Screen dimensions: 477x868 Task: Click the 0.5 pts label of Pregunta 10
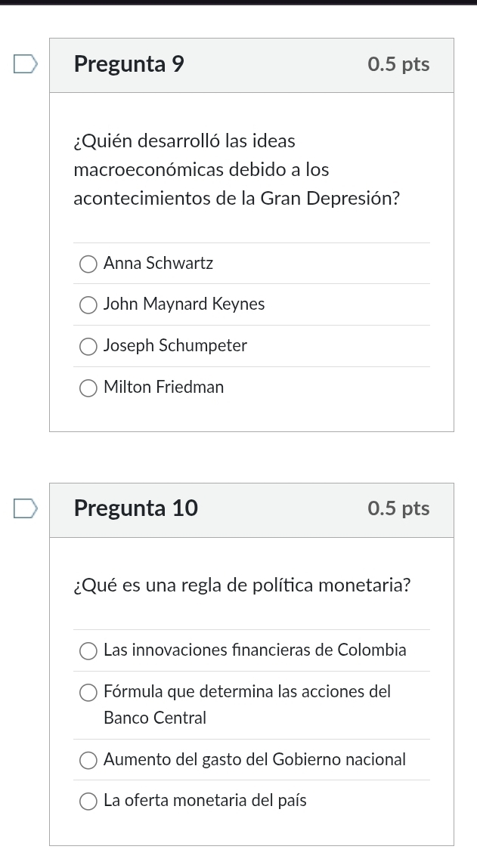[398, 508]
